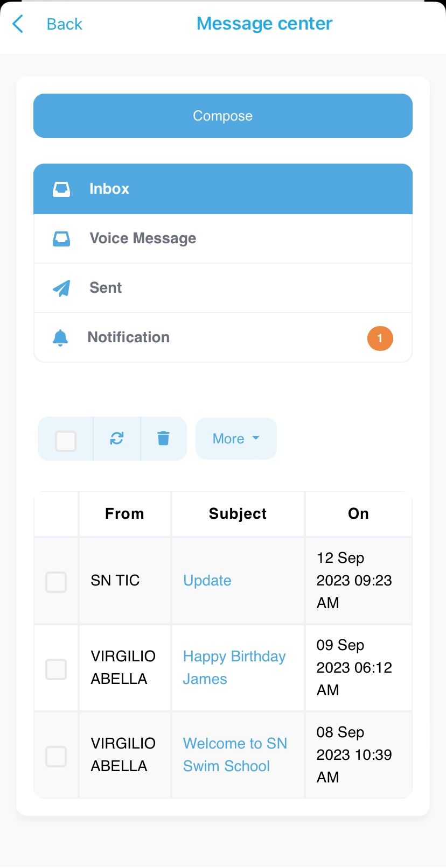Click the Inbox tray icon
This screenshot has height=868, width=446.
61,189
